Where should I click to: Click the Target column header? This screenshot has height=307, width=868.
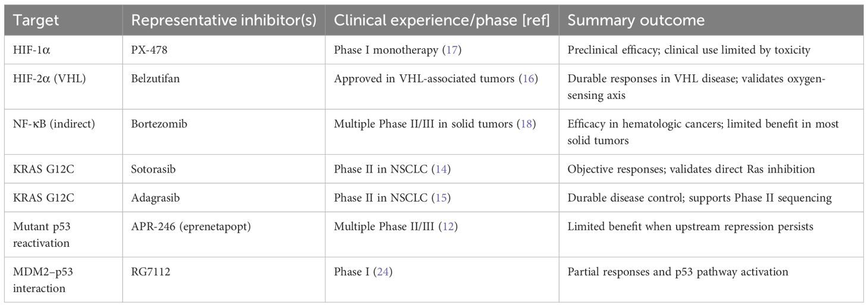click(36, 20)
